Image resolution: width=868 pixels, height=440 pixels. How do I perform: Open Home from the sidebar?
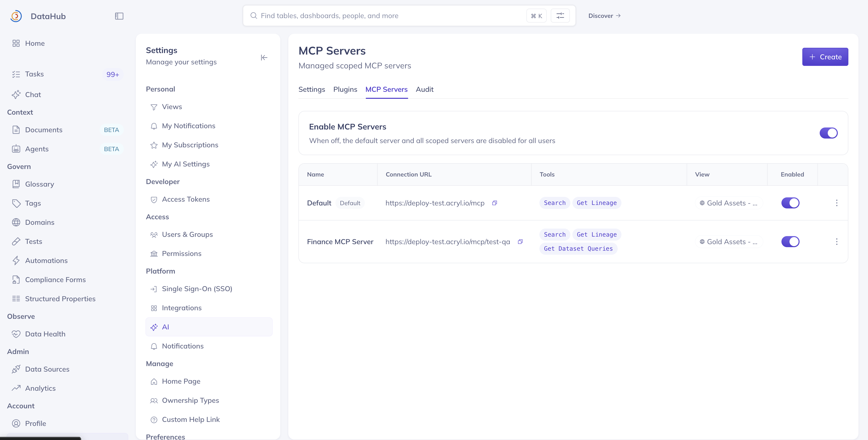click(67, 43)
